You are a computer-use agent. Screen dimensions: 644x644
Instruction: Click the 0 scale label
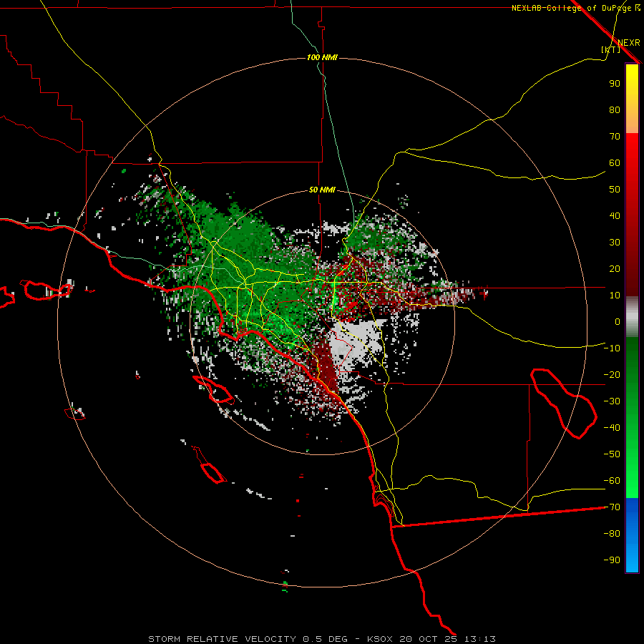(x=618, y=322)
